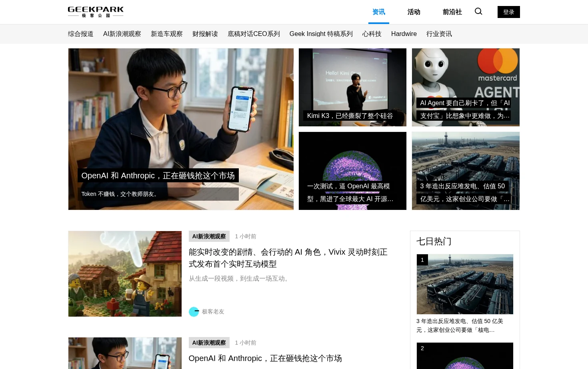Open the number 1 hot article thumbnail
Viewport: 588px width, 369px height.
pyautogui.click(x=465, y=284)
